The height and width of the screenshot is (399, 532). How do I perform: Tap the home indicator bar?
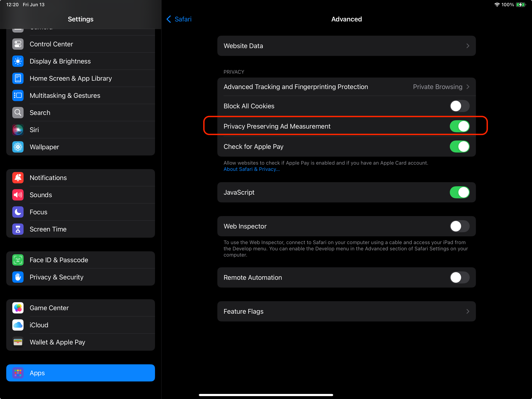266,395
